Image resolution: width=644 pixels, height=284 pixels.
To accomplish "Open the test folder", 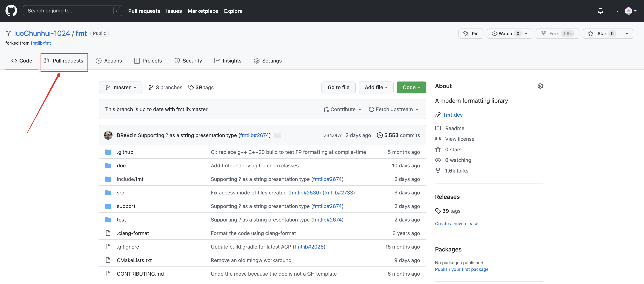I will point(121,220).
